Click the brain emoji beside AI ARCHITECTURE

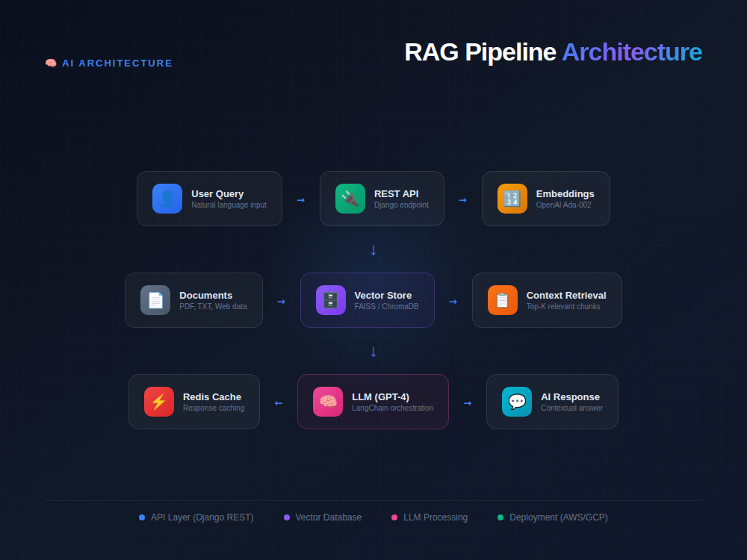coord(51,63)
